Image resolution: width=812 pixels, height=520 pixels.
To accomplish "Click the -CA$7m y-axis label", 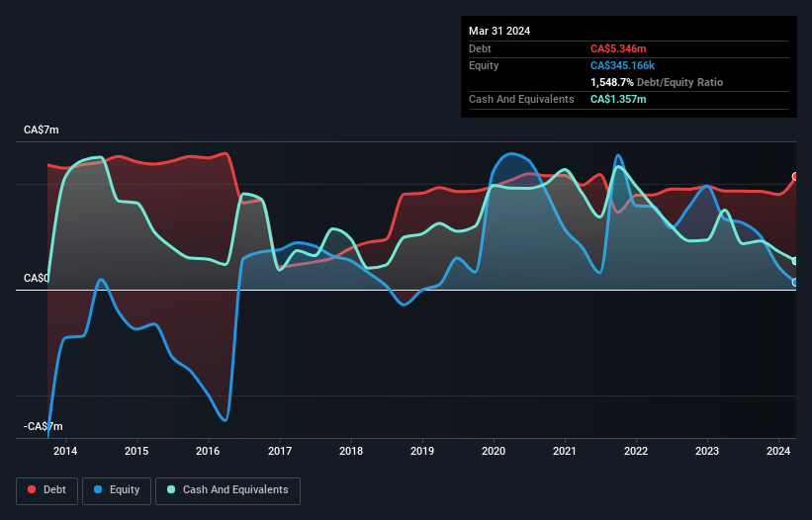I will tap(44, 426).
